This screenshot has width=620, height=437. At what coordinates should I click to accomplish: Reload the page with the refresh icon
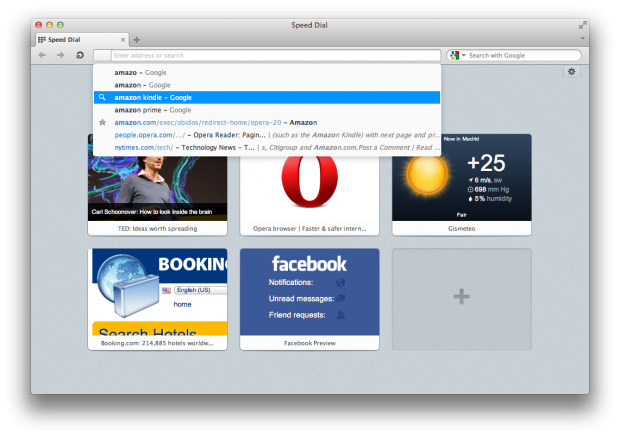tap(80, 55)
